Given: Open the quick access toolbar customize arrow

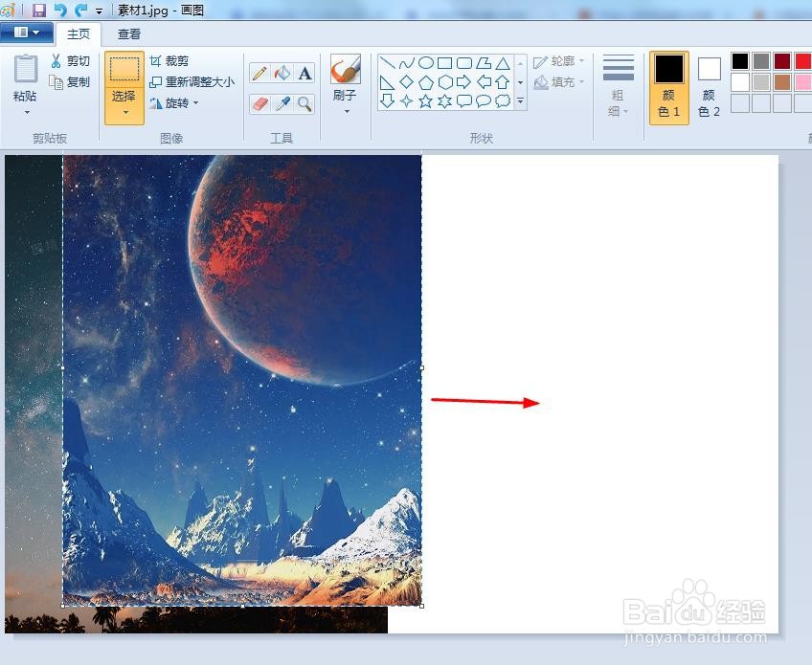Looking at the screenshot, I should 99,11.
